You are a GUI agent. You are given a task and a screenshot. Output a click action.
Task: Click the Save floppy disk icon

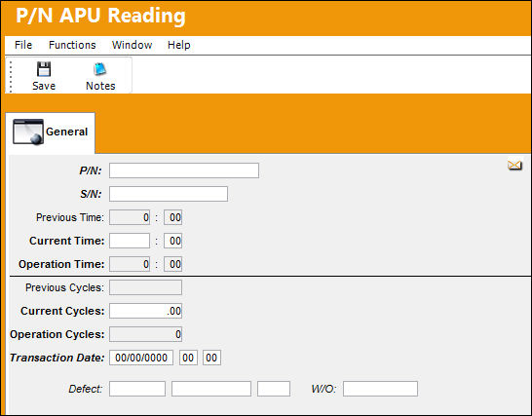[44, 69]
